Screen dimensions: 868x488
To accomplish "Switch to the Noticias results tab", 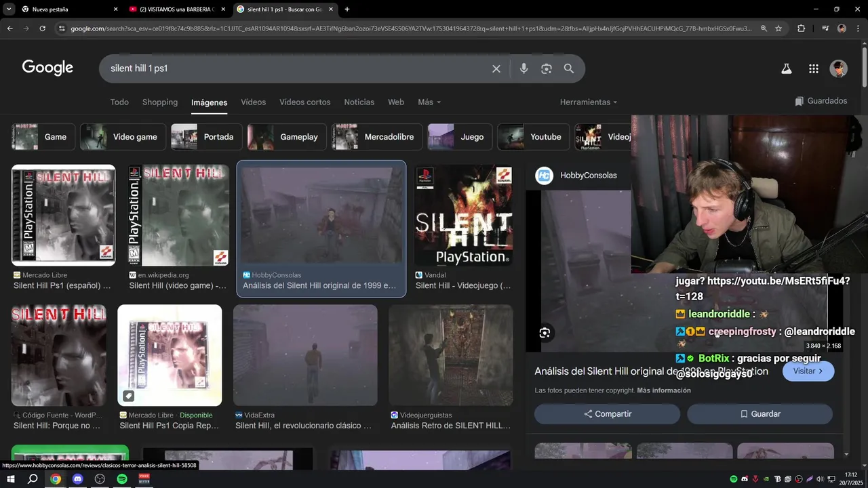I will 359,102.
